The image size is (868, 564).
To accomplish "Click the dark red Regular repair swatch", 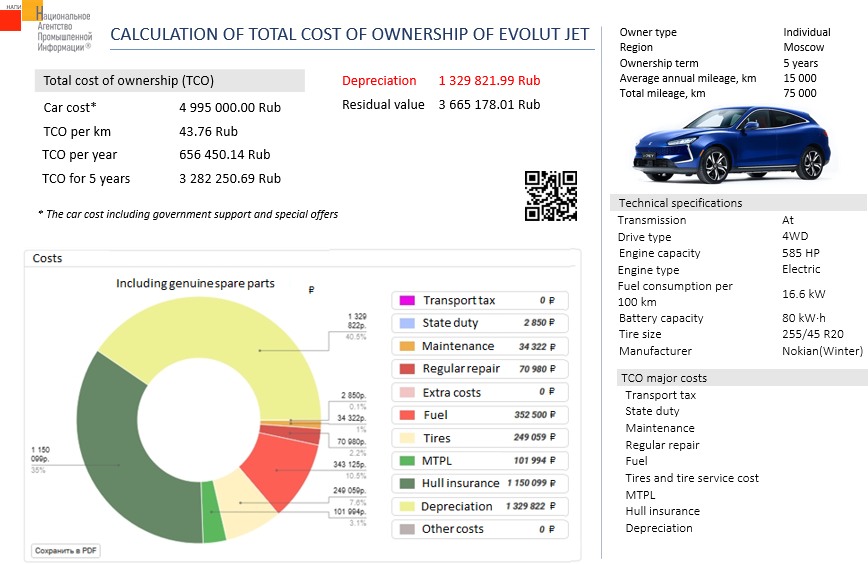I will (x=407, y=369).
